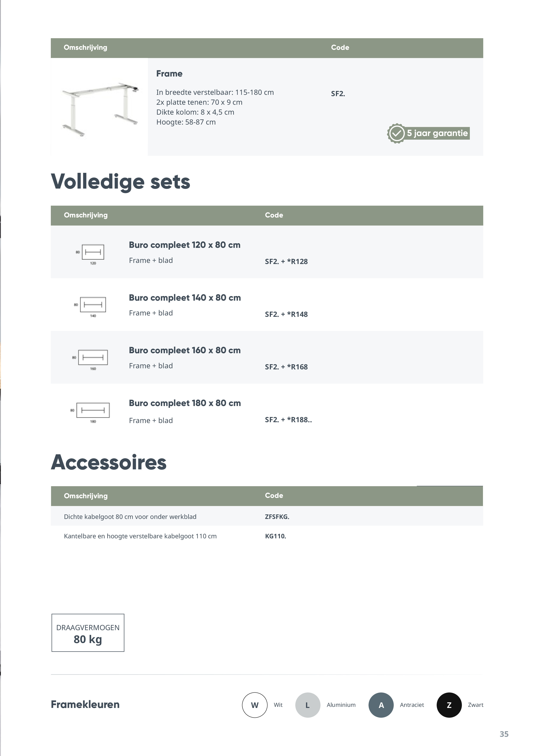Click code SF2. + *R148
The image size is (534, 756).
click(286, 314)
